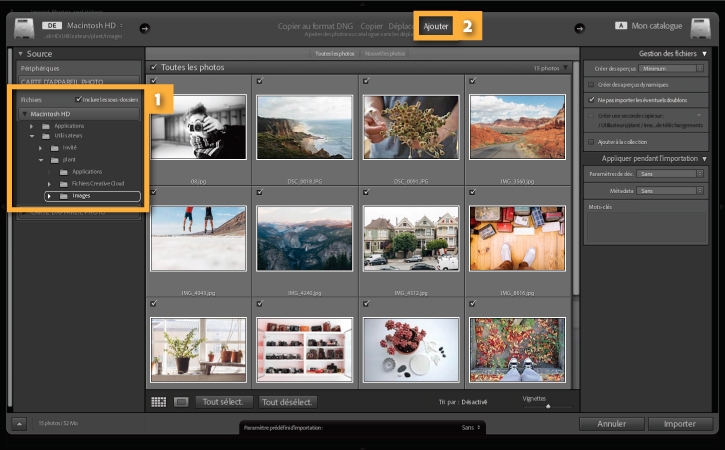Image resolution: width=725 pixels, height=450 pixels.
Task: Toggle Ne pas importer les éventuels doublons
Action: pos(591,100)
